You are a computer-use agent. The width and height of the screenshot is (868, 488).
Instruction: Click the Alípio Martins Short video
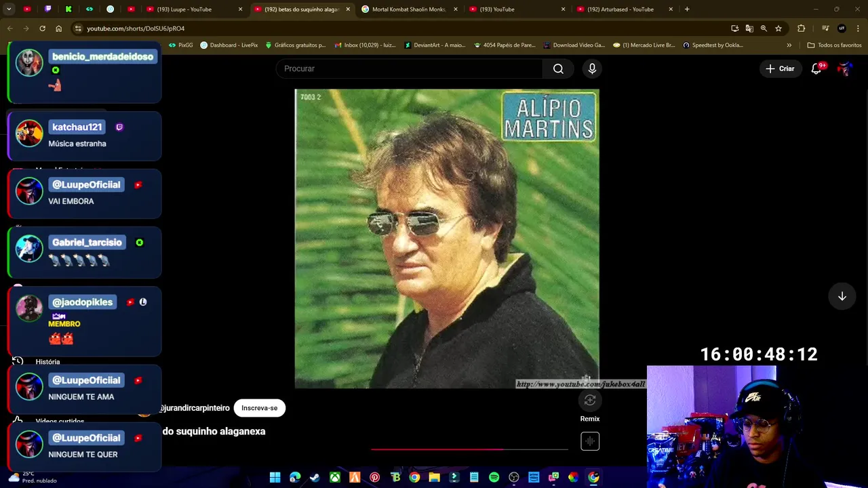pyautogui.click(x=447, y=239)
